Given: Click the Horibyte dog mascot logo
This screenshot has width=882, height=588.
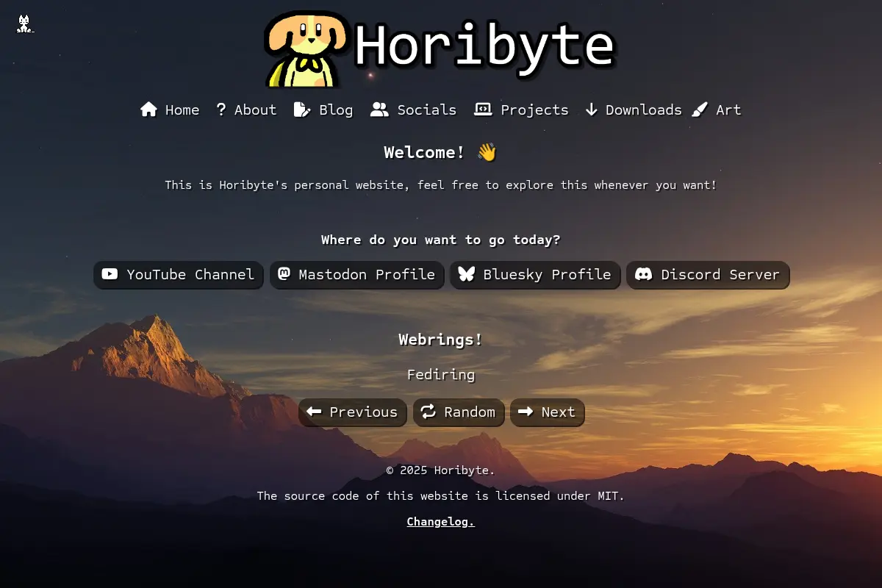Looking at the screenshot, I should (x=307, y=49).
